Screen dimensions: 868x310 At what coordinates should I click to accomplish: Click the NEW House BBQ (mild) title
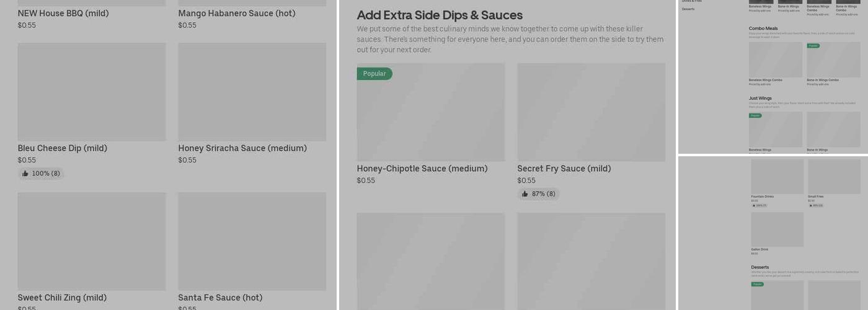coord(63,13)
